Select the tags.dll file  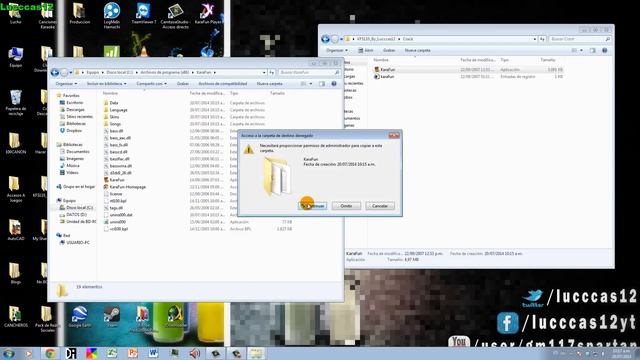click(113, 208)
